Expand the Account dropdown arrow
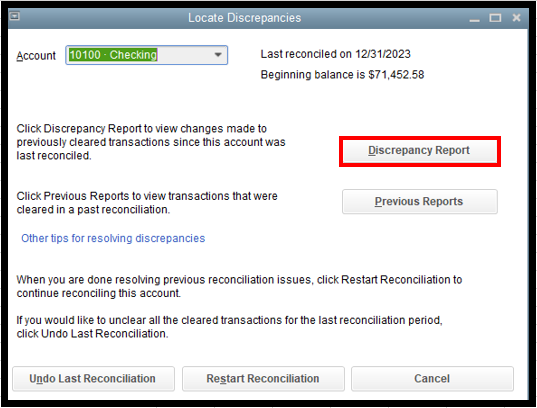 [x=218, y=55]
